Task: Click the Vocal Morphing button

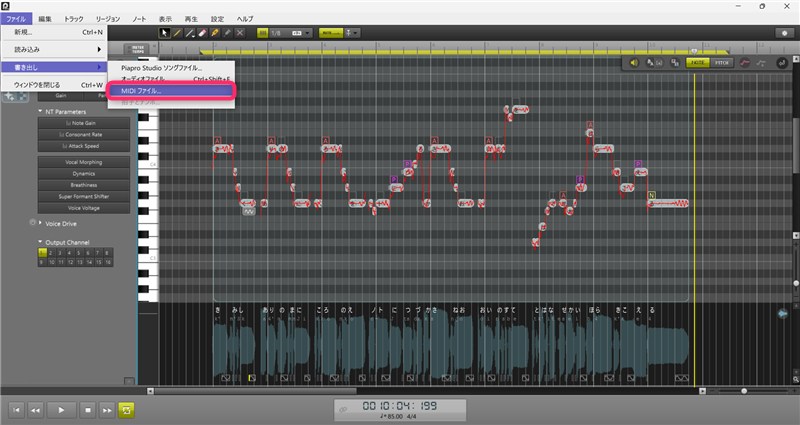Action: pyautogui.click(x=84, y=162)
